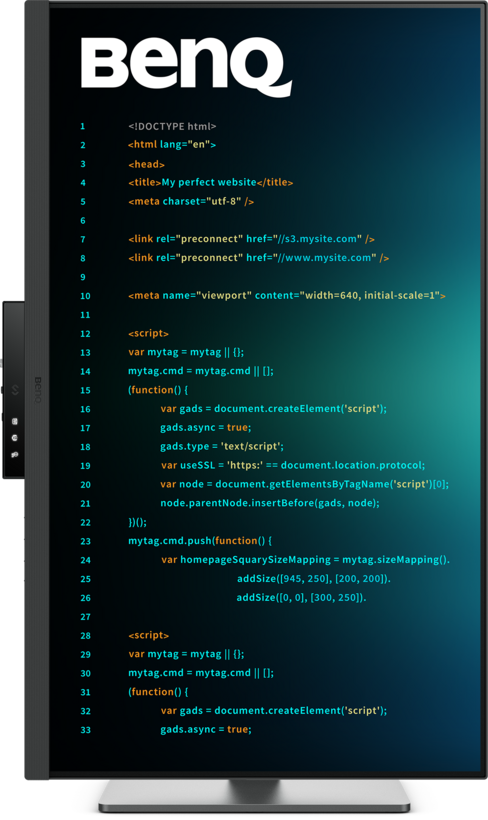Tap the square-shaped icon on monitor side panel
Screen dimensions: 488x820
pyautogui.click(x=15, y=421)
